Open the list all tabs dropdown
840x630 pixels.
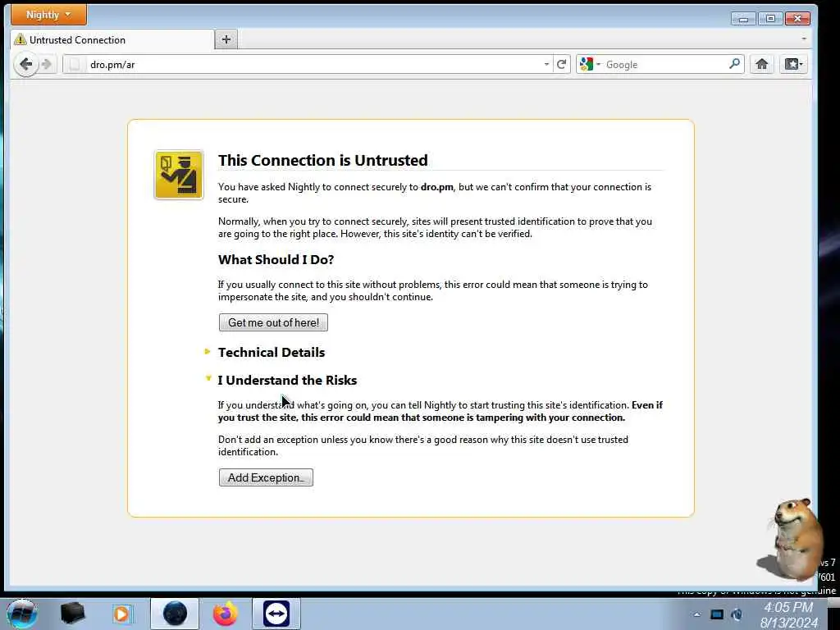click(x=804, y=39)
